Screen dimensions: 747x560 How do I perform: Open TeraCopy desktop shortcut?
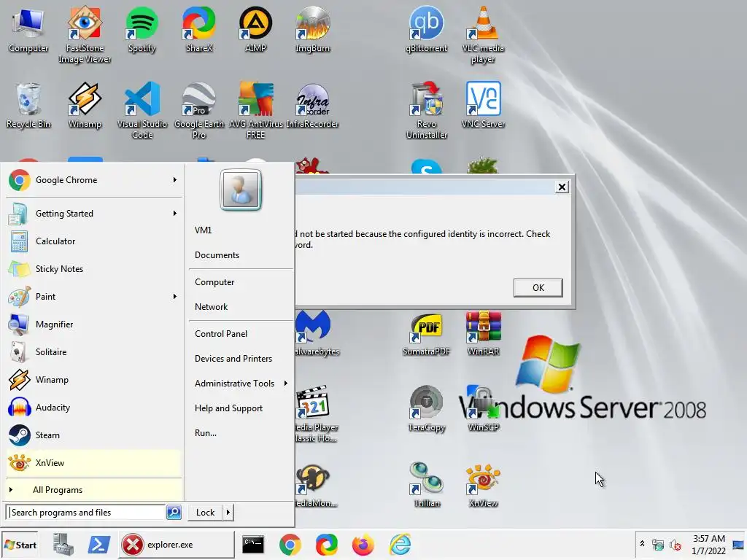click(426, 410)
